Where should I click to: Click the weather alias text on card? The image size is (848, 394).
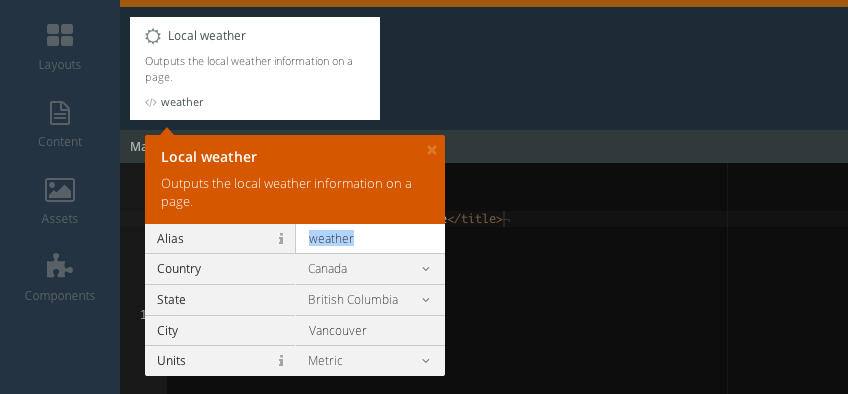pyautogui.click(x=182, y=102)
